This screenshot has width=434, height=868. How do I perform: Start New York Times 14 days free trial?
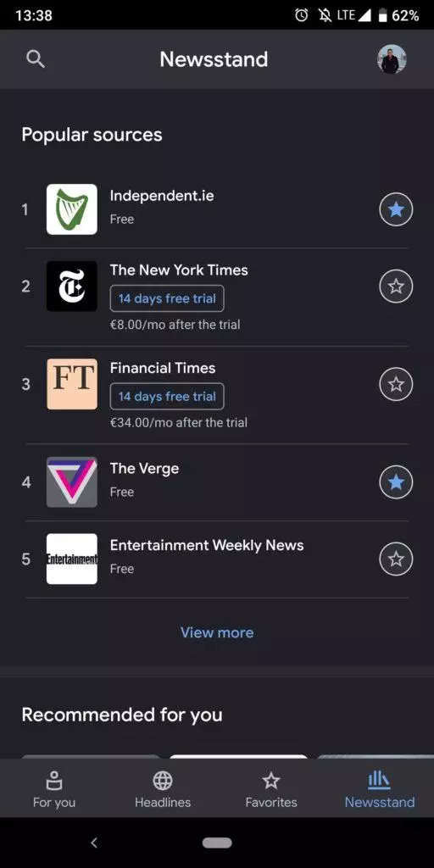tap(167, 298)
